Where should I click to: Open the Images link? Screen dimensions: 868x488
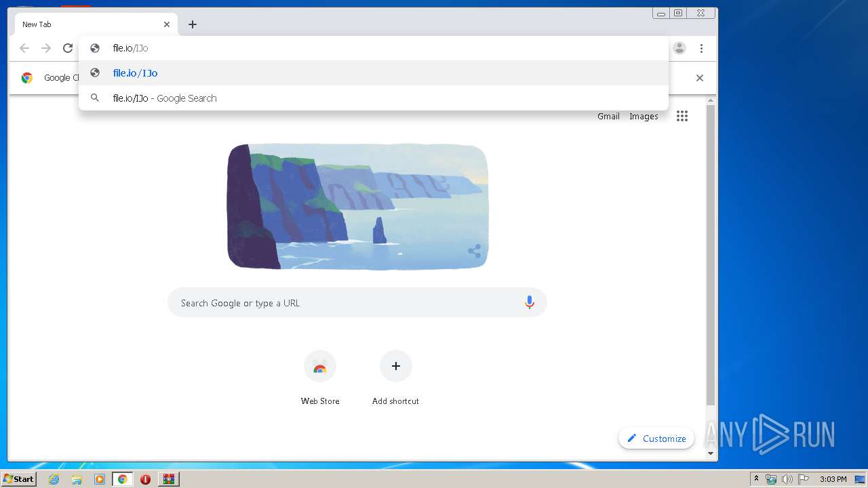pyautogui.click(x=644, y=117)
